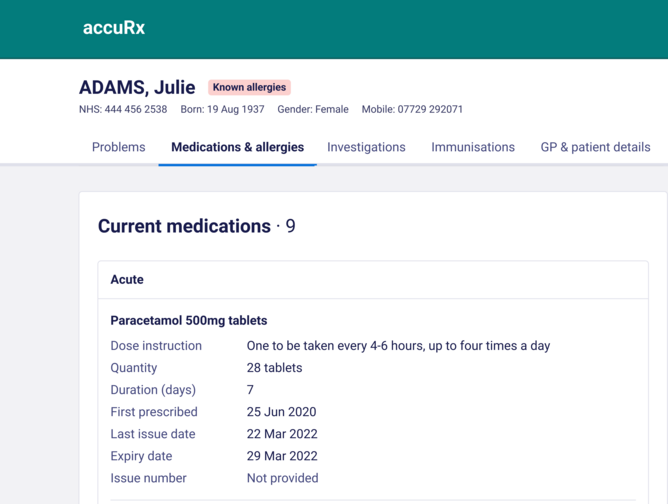Click the dose instruction text
Image resolution: width=668 pixels, height=504 pixels.
click(x=398, y=346)
